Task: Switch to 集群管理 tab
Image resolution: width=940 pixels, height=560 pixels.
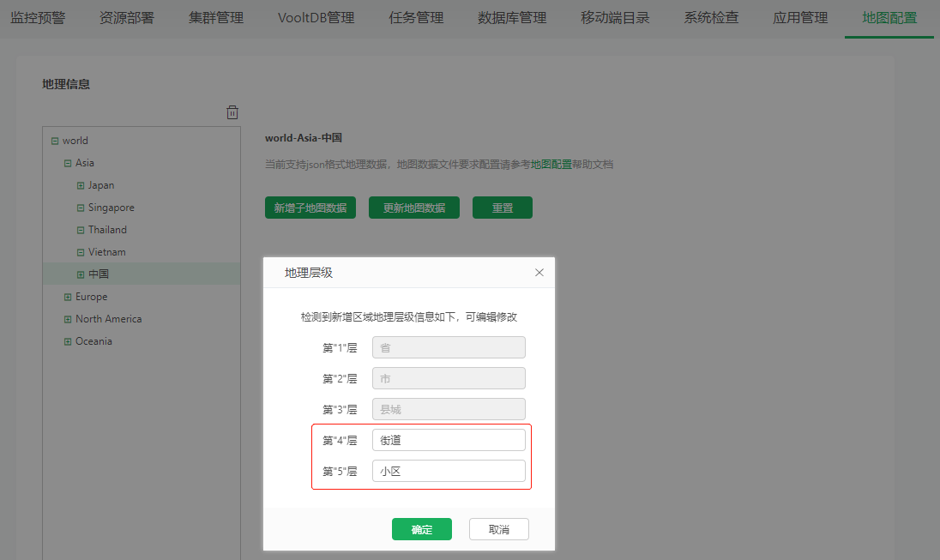Action: pos(216,18)
